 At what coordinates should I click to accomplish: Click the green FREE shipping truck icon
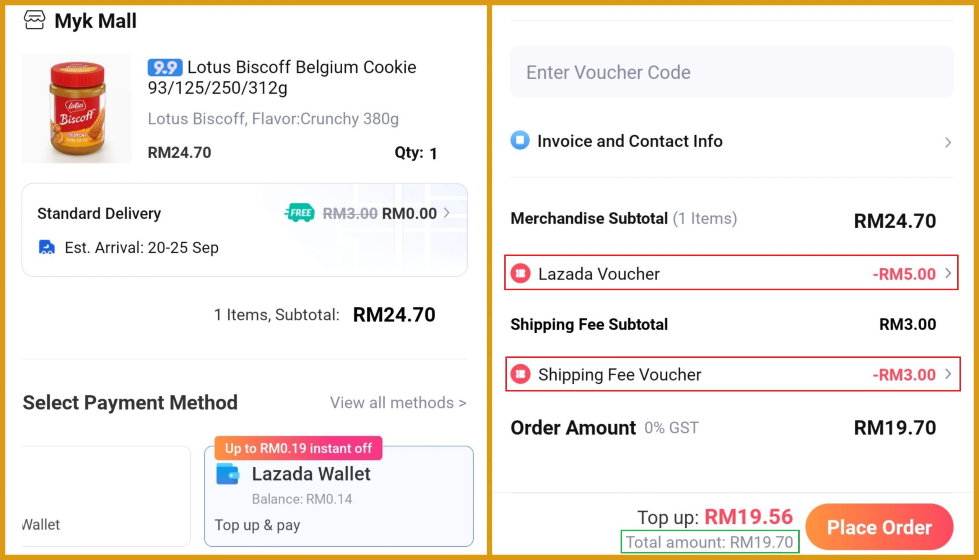coord(300,213)
